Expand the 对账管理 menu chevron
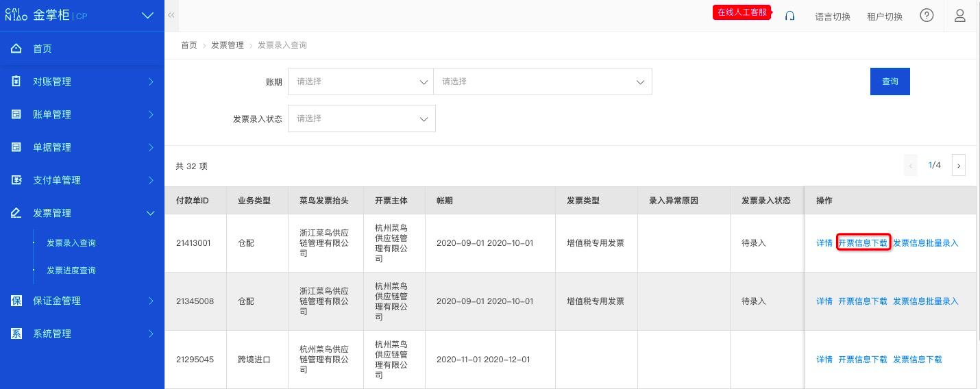Viewport: 980px width, 389px height. (151, 81)
